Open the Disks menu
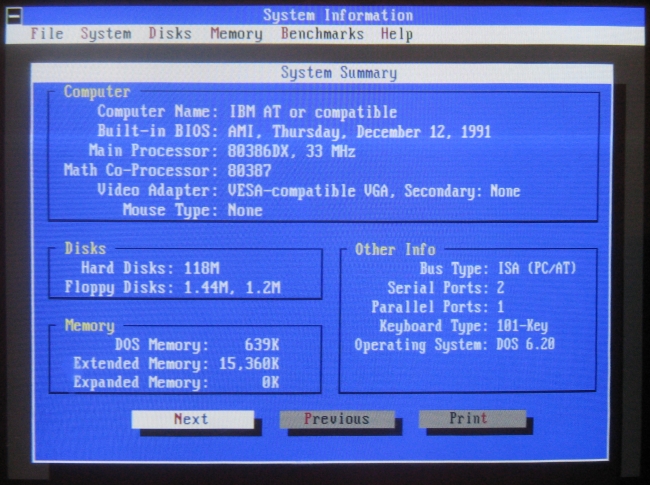This screenshot has height=485, width=650. (x=170, y=34)
